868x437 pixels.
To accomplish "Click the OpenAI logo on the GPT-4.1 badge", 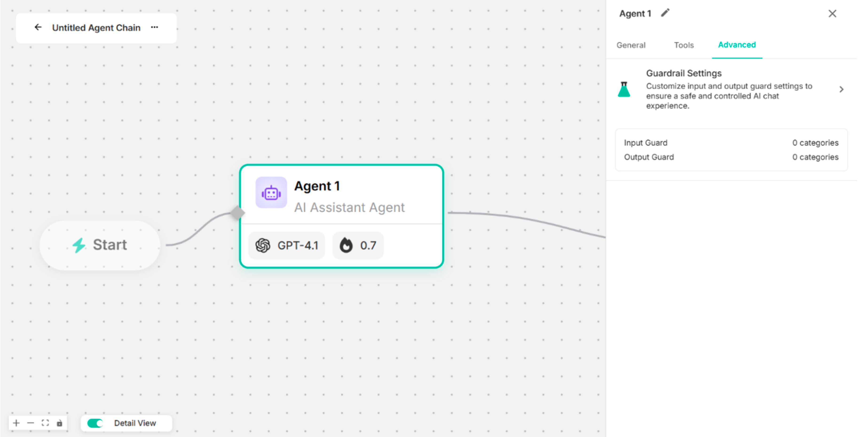I will (262, 246).
